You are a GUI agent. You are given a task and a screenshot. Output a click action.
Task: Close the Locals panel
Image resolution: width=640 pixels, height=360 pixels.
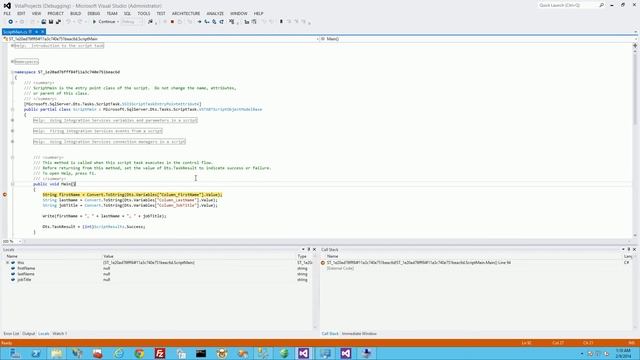tap(314, 249)
